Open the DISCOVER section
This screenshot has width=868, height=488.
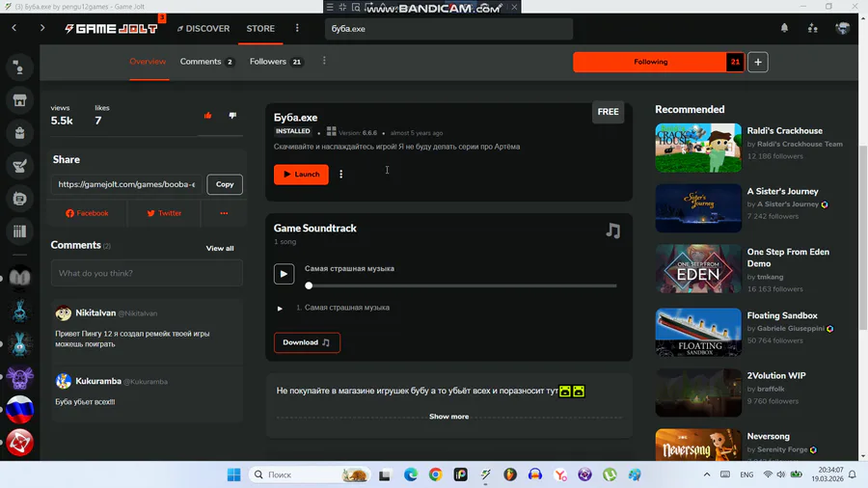203,28
